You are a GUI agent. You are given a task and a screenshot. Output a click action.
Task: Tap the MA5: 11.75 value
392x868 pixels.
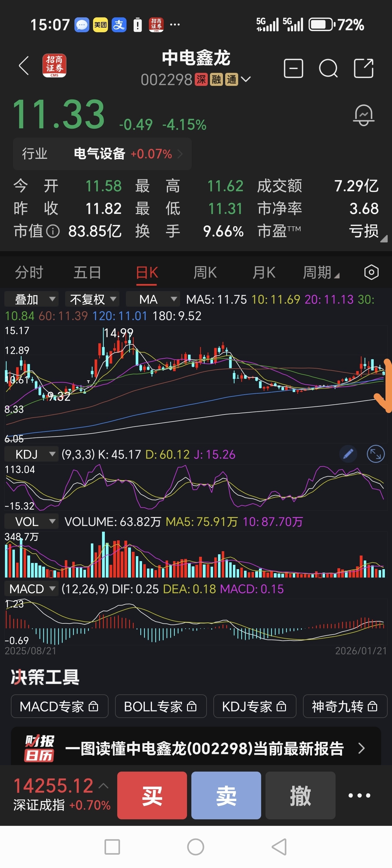(x=216, y=299)
